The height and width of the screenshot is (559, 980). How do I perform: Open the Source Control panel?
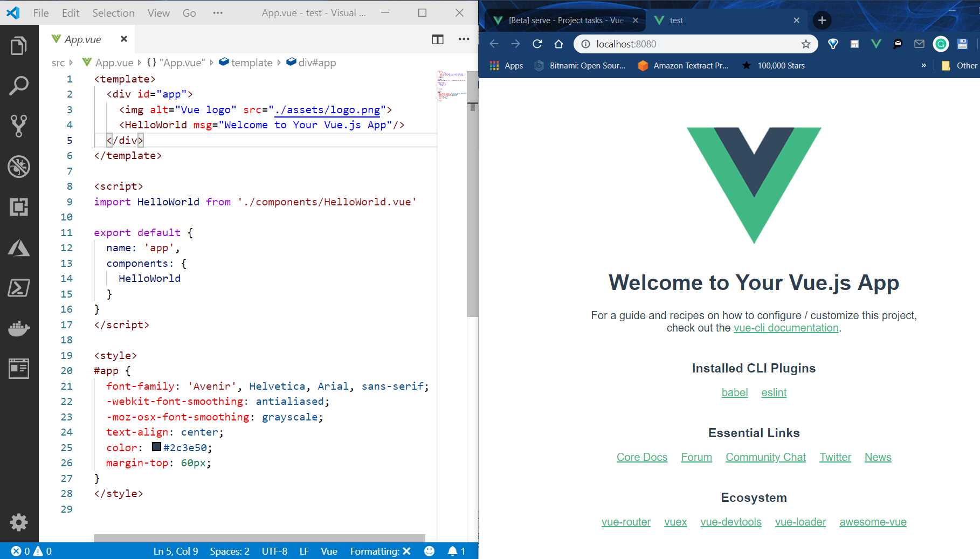[x=19, y=125]
